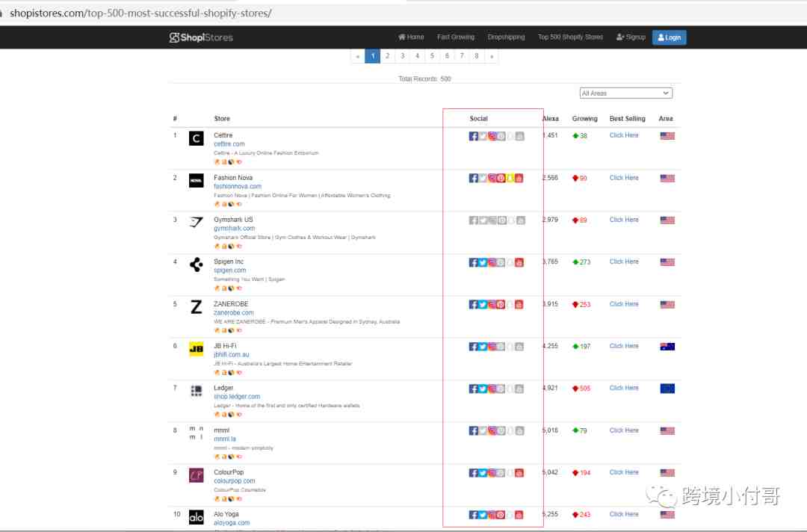The height and width of the screenshot is (532, 807).
Task: Open cettire.com store link
Action: coord(229,144)
